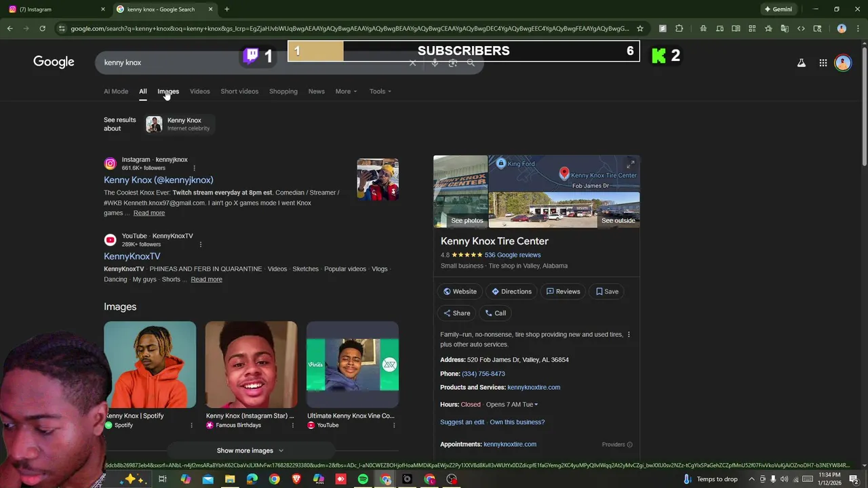The width and height of the screenshot is (868, 488).
Task: Open the Google apps grid icon
Action: (x=823, y=62)
